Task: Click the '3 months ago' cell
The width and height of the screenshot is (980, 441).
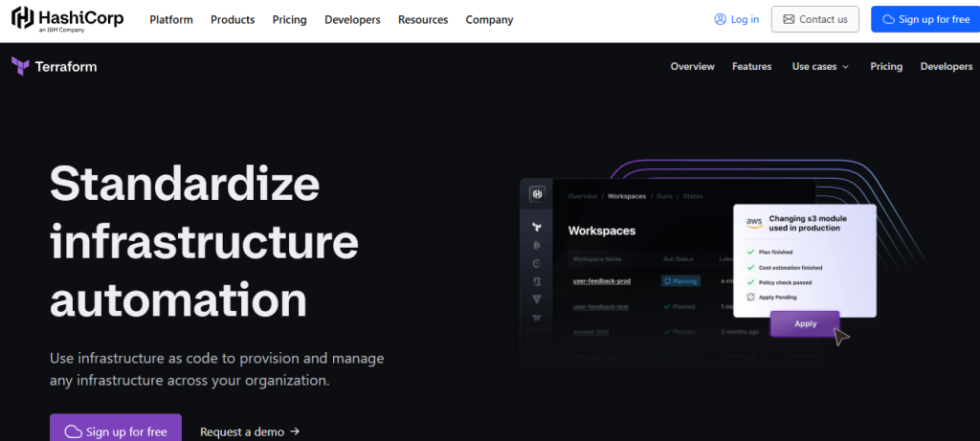Action: pyautogui.click(x=740, y=332)
